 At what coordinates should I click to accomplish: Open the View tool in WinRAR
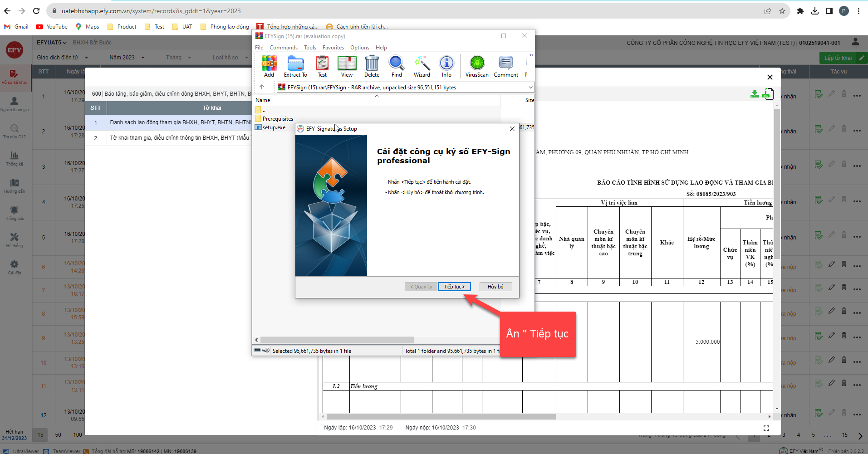pos(347,66)
